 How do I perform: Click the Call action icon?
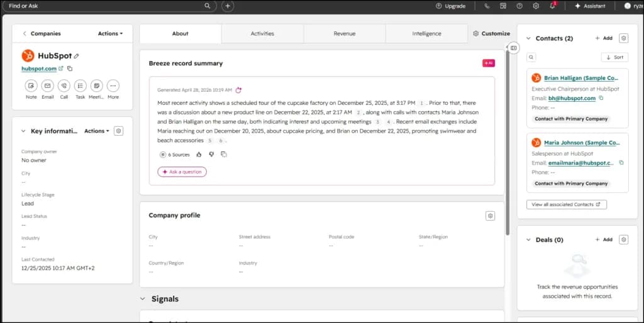click(64, 86)
